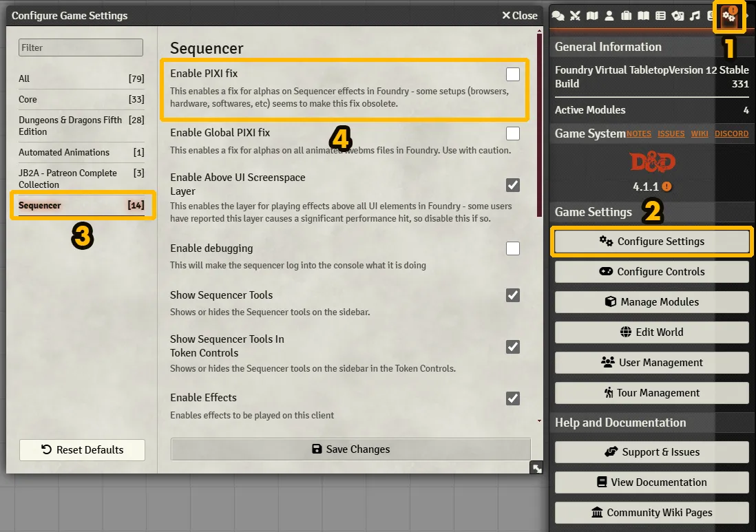
Task: Click the scrollbar down arrow in settings list
Action: [x=539, y=421]
